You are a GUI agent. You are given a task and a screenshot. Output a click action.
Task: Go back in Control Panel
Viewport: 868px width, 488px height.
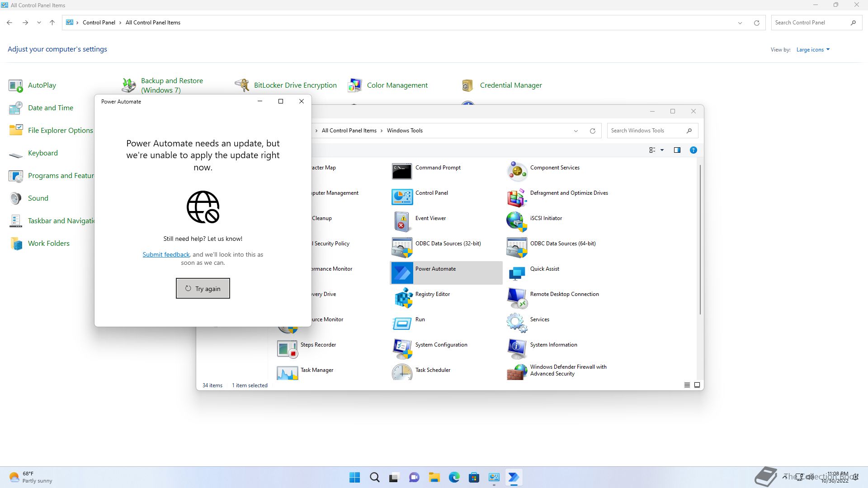9,23
